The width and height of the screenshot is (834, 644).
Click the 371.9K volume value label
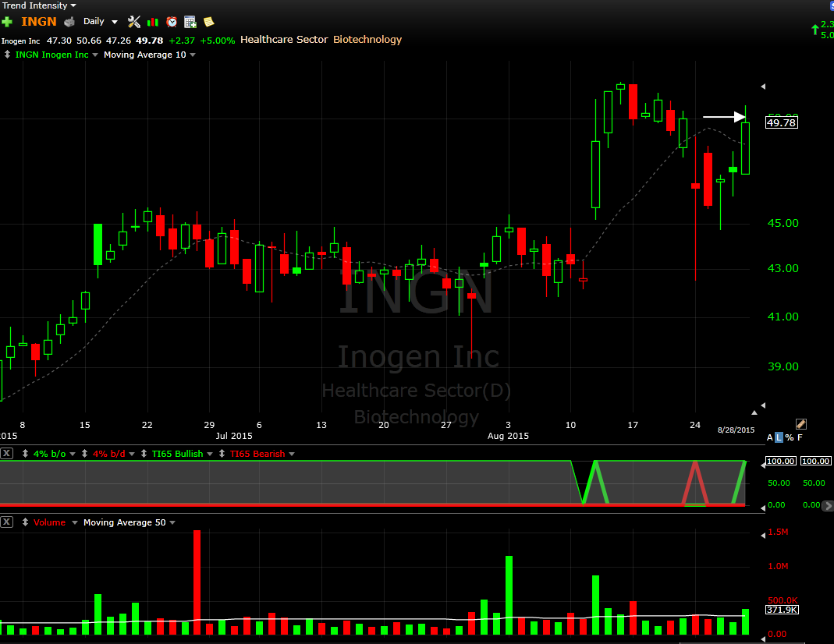coord(782,610)
